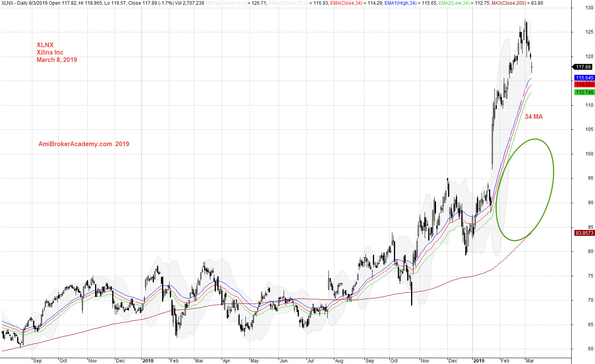This screenshot has width=595, height=364.
Task: Click the 90 price axis label
Action: (591, 203)
